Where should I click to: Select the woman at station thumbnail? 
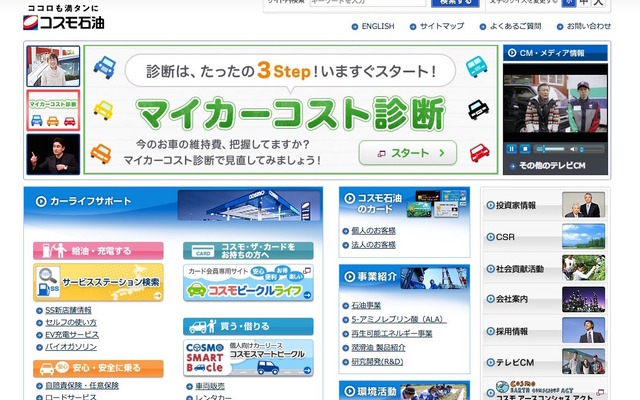click(53, 66)
